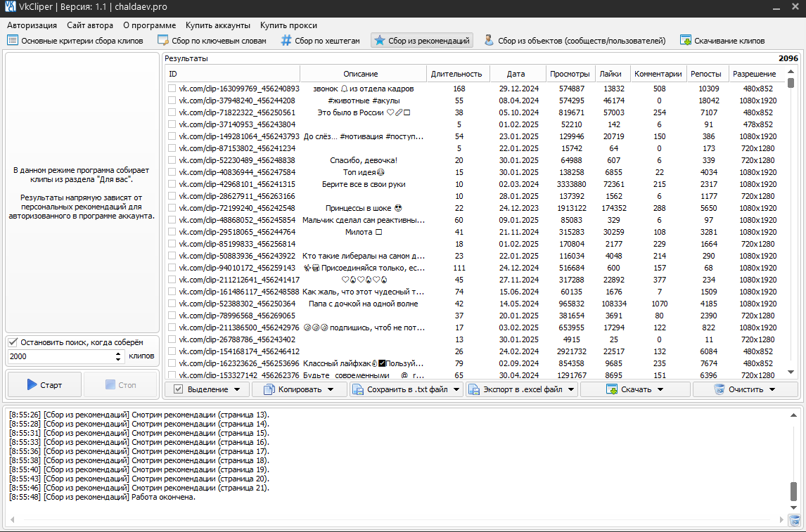Image resolution: width=806 pixels, height=532 pixels.
Task: Click the hashtag icon of Сбор по хештегам
Action: point(286,40)
